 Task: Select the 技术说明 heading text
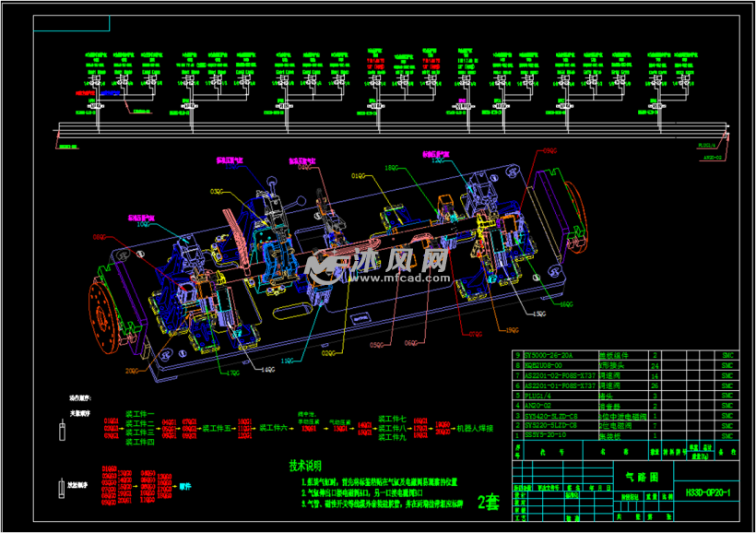308,466
